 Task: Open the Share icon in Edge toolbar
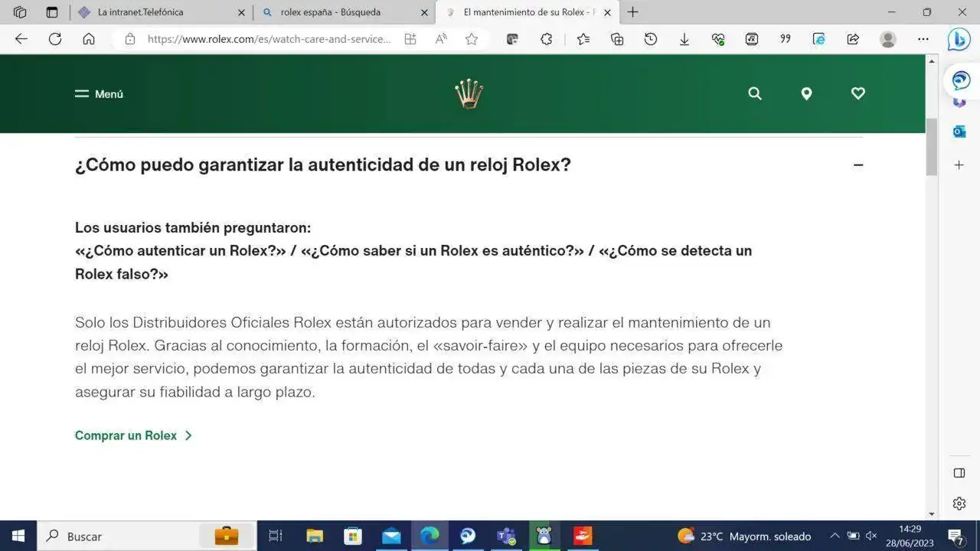pyautogui.click(x=853, y=39)
